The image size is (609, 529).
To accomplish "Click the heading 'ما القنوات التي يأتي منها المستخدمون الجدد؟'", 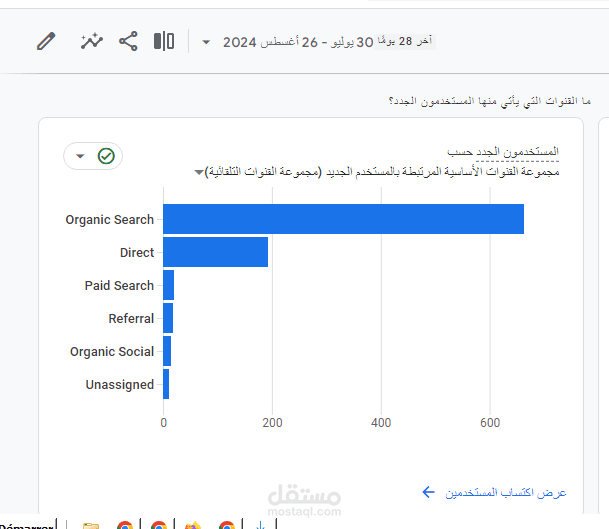I will (x=490, y=101).
